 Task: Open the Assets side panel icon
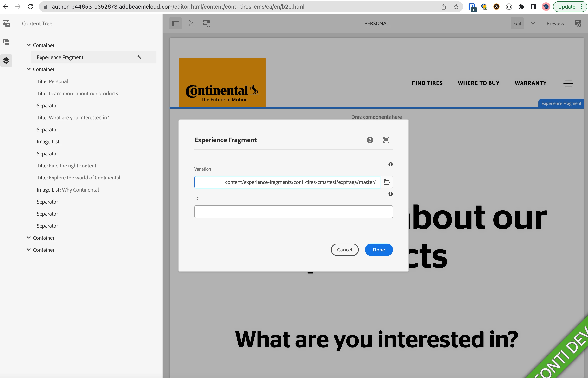pos(6,23)
